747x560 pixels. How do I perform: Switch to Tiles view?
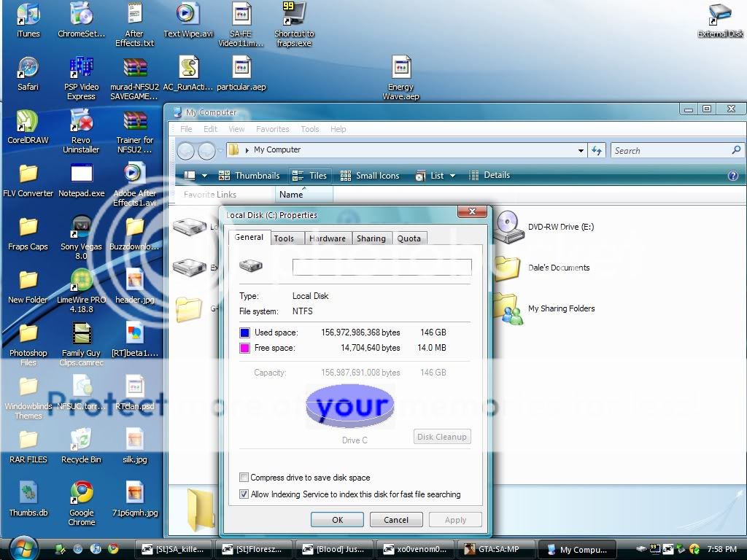[x=309, y=176]
